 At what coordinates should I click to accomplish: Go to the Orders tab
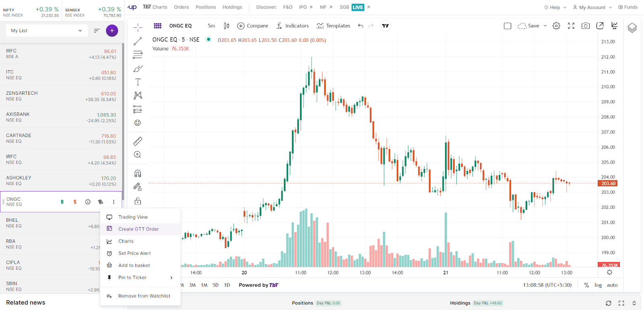point(182,7)
